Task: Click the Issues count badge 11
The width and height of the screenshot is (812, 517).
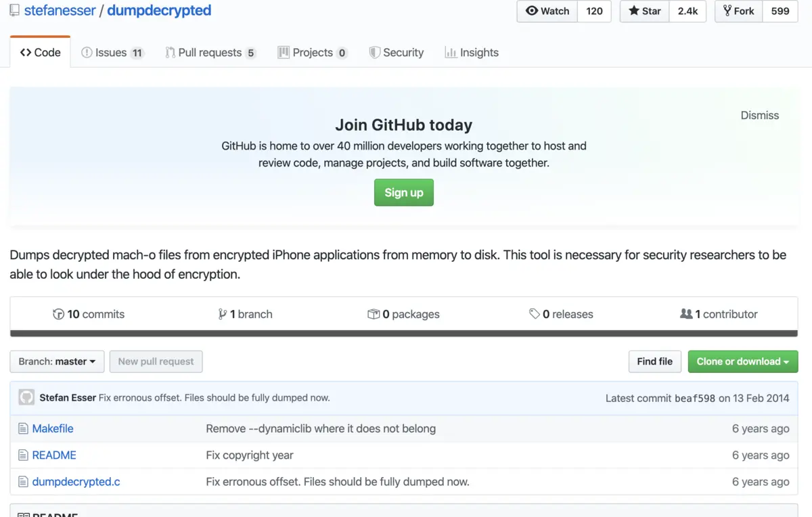Action: (137, 53)
